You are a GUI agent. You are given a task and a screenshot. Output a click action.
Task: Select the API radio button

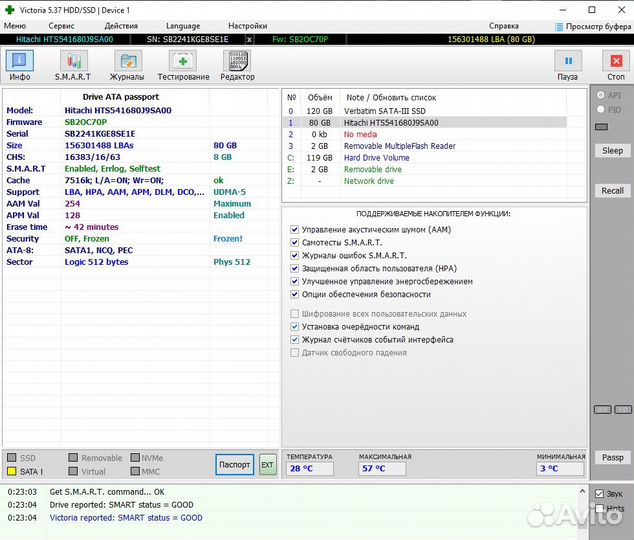click(601, 96)
